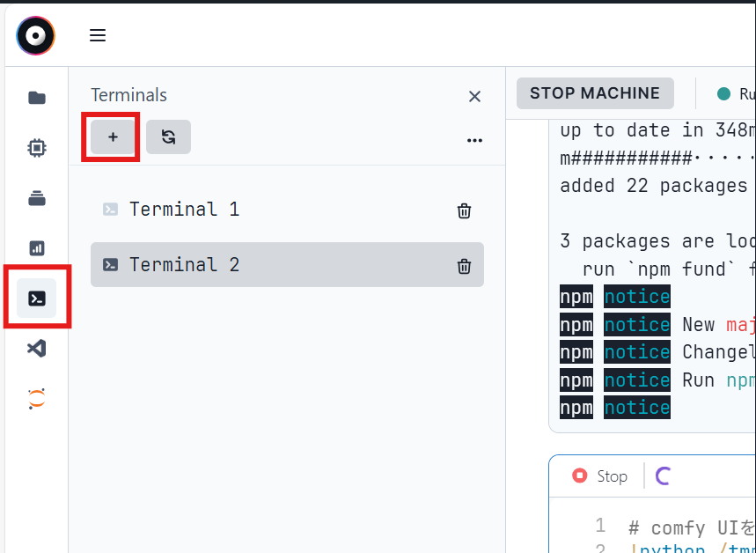The height and width of the screenshot is (553, 756).
Task: Open the file browser folder icon
Action: click(36, 98)
